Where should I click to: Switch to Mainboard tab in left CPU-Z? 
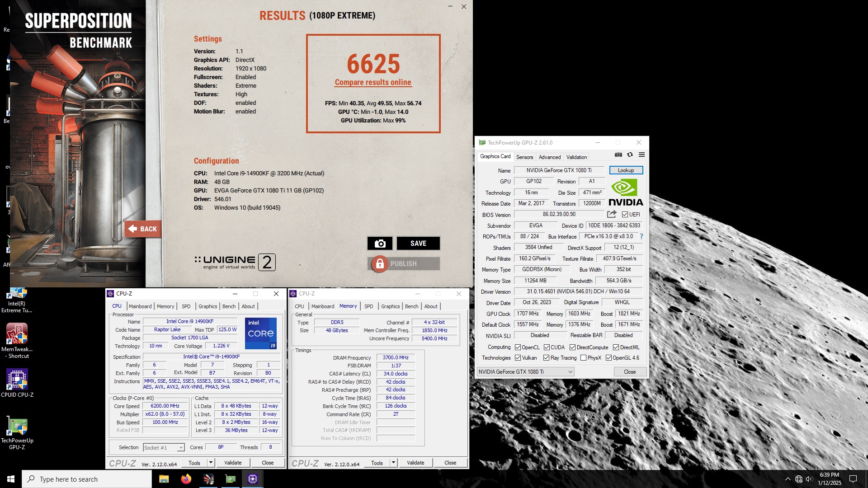140,306
